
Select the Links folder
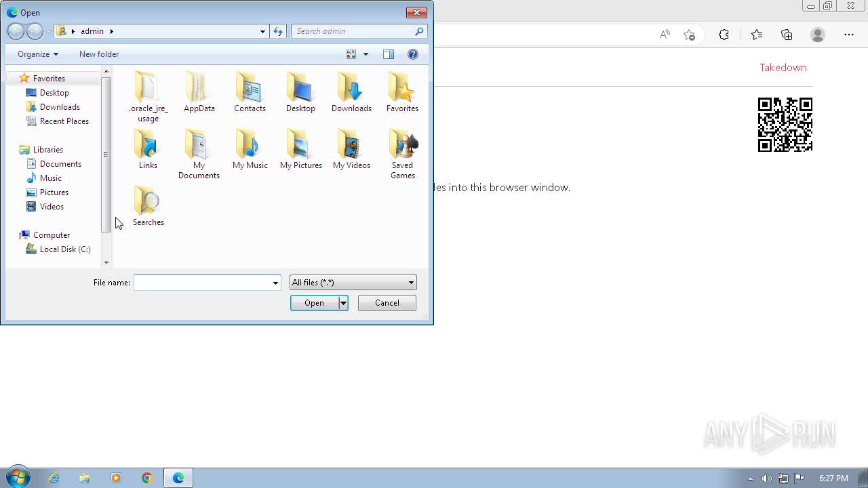tap(148, 149)
